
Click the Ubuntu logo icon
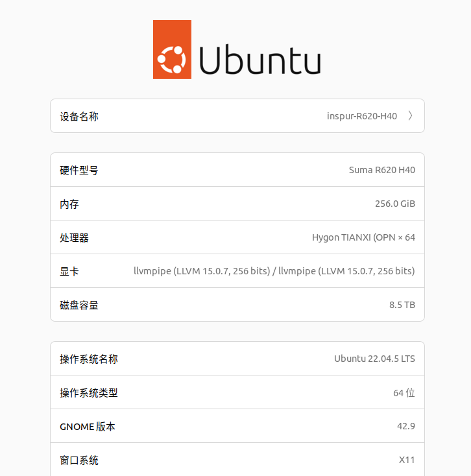(172, 49)
